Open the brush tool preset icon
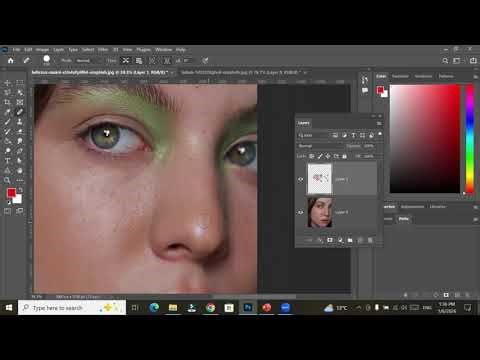 (x=26, y=61)
